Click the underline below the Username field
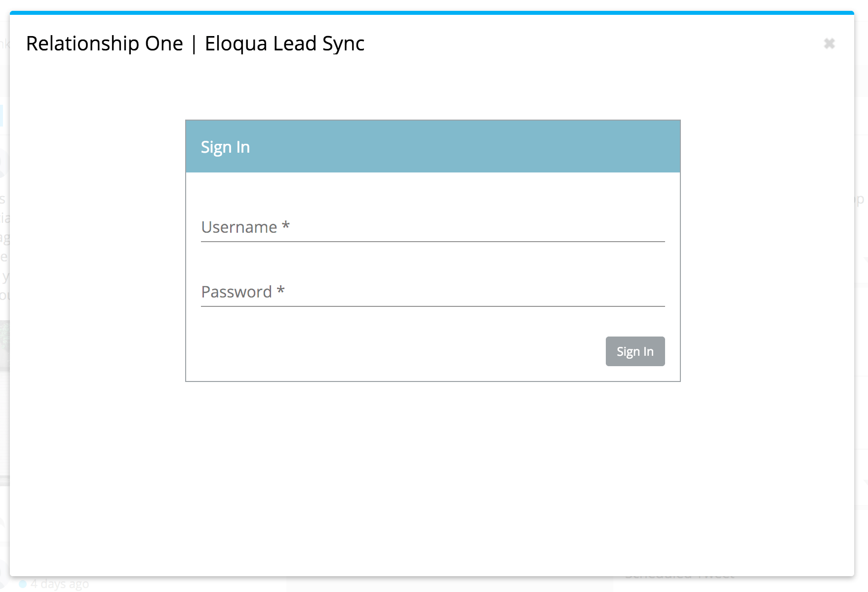The height and width of the screenshot is (592, 868). click(x=433, y=242)
